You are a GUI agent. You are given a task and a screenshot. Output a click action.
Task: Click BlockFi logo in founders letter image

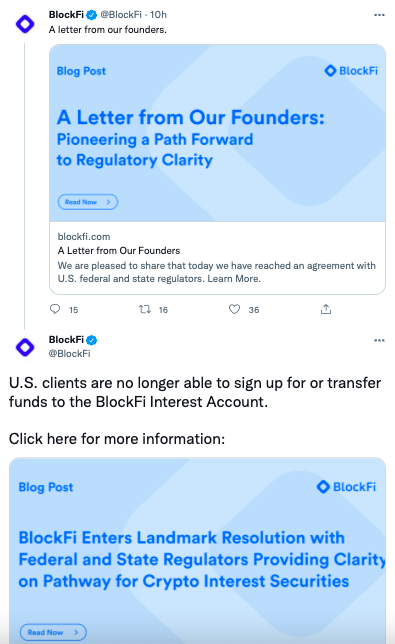(351, 71)
